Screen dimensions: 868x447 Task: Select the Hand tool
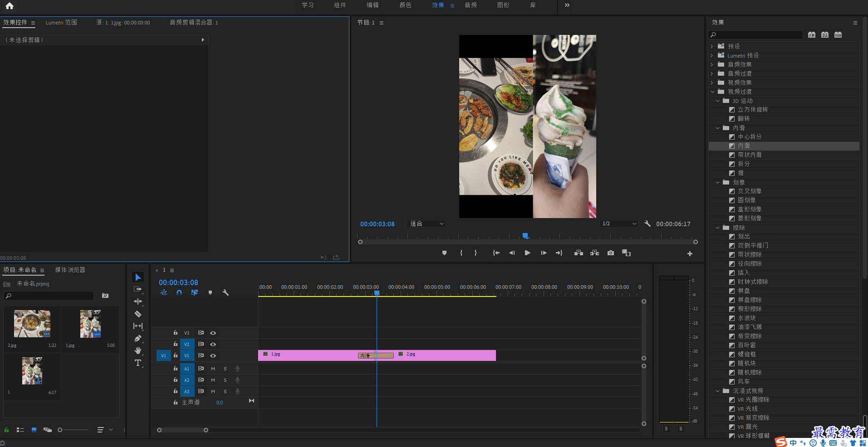138,350
